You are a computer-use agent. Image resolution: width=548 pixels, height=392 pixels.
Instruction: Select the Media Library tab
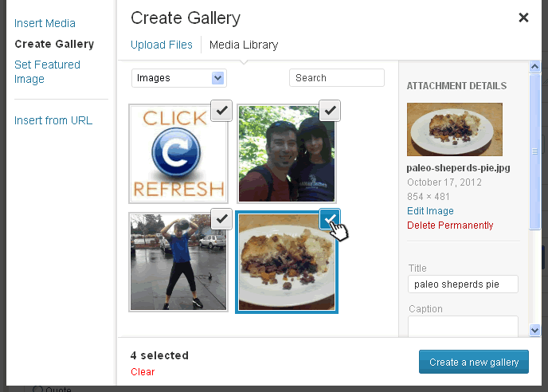244,45
